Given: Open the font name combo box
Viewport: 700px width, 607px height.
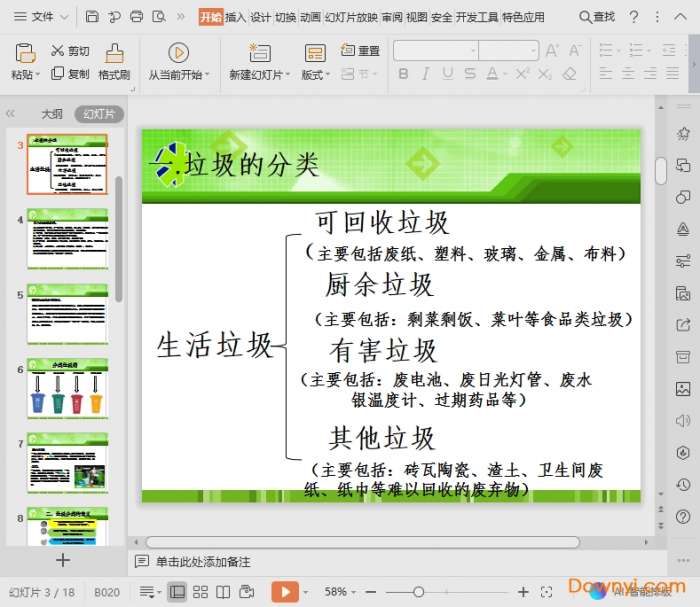Looking at the screenshot, I should 436,50.
